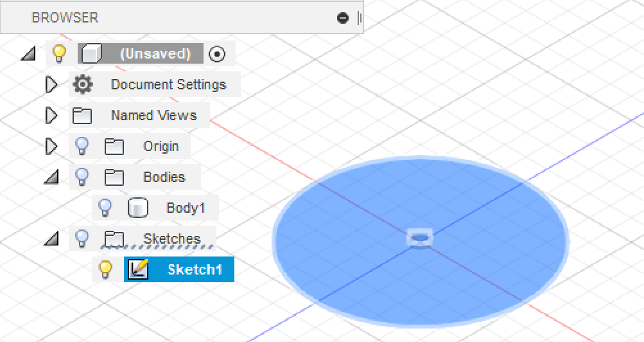Click the Document Settings gear icon
This screenshot has width=644, height=342.
[83, 85]
